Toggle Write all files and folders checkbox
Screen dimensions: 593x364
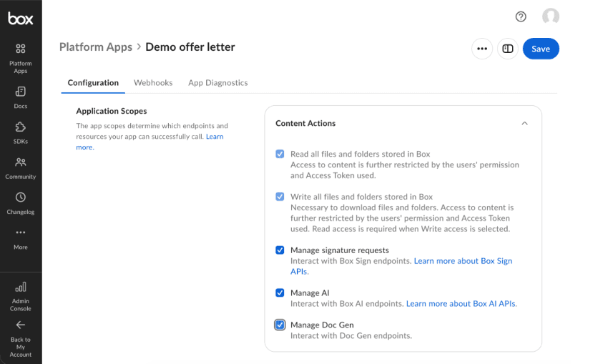pos(280,197)
